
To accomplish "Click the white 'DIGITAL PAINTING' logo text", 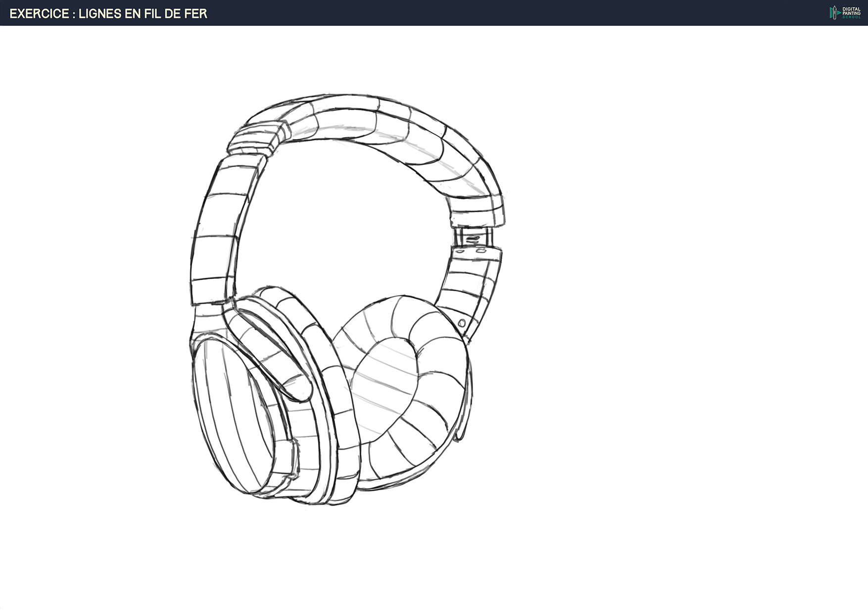I will click(x=851, y=10).
